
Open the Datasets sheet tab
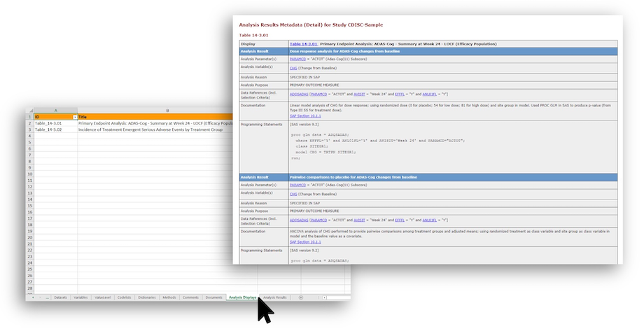point(60,297)
